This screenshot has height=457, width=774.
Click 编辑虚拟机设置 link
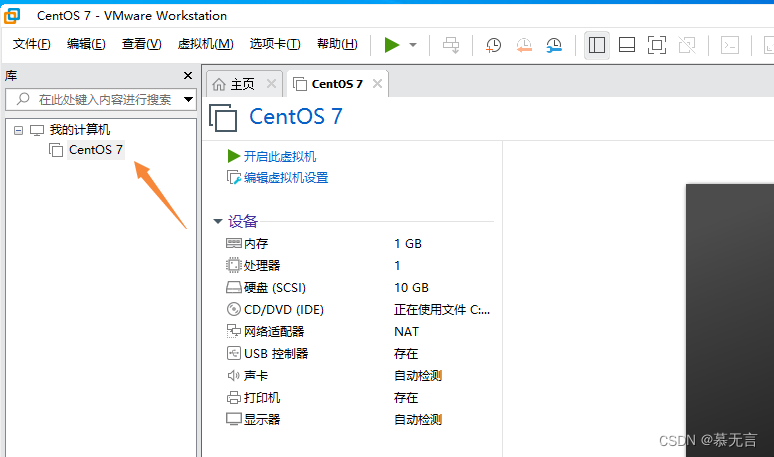click(286, 178)
